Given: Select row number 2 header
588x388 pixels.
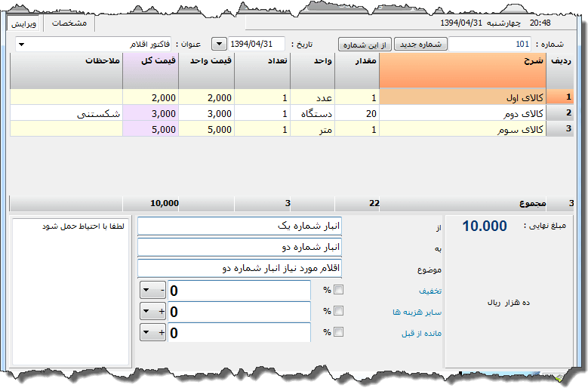Looking at the screenshot, I should [x=560, y=112].
